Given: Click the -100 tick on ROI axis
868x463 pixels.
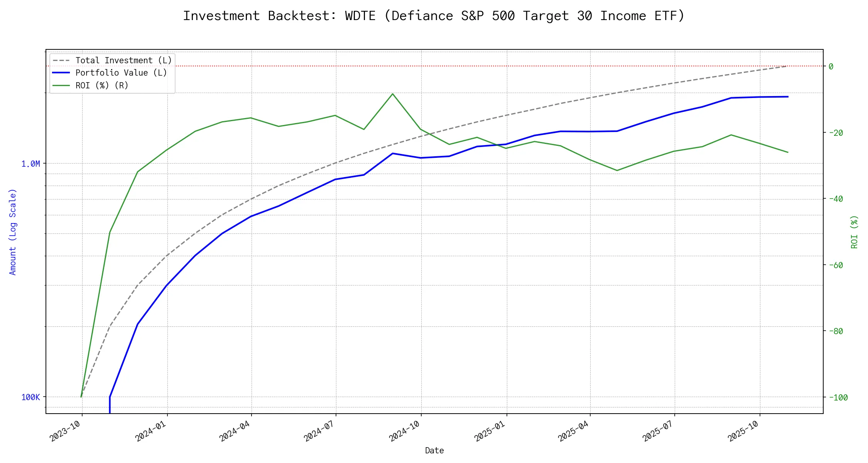Looking at the screenshot, I should 838,397.
